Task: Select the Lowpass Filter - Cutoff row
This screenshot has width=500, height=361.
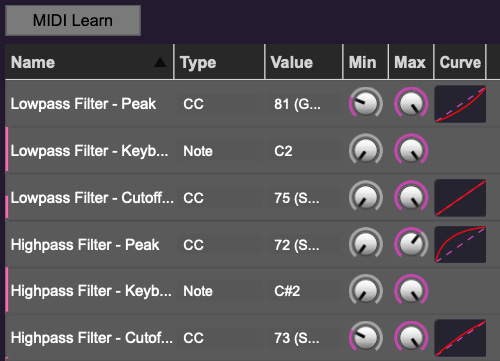Action: [x=252, y=198]
